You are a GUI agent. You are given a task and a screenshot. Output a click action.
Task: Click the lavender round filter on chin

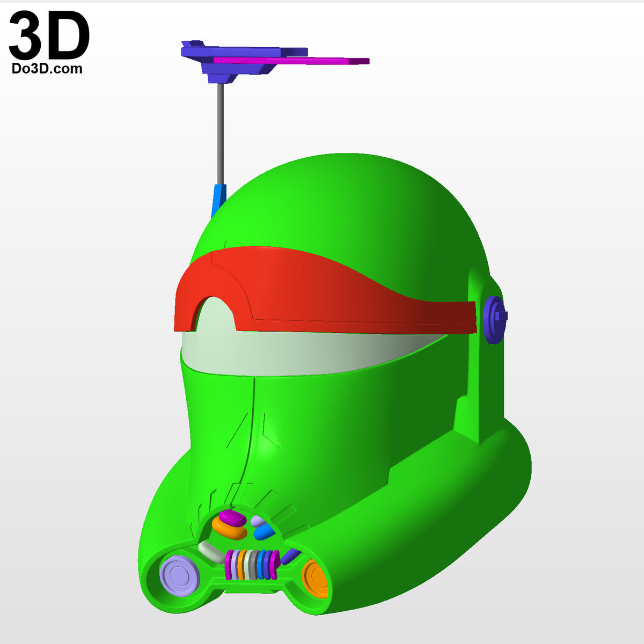(x=180, y=575)
